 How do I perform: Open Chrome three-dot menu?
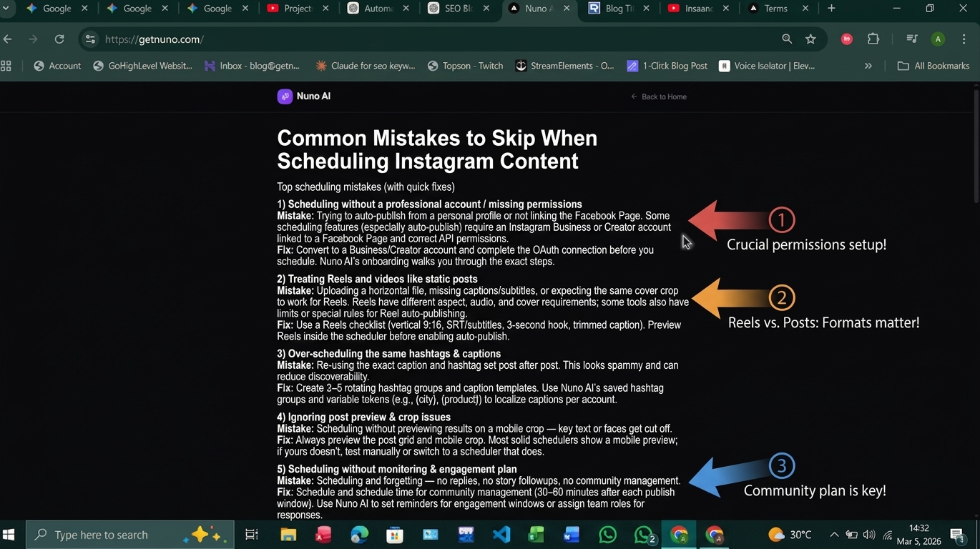[x=964, y=39]
